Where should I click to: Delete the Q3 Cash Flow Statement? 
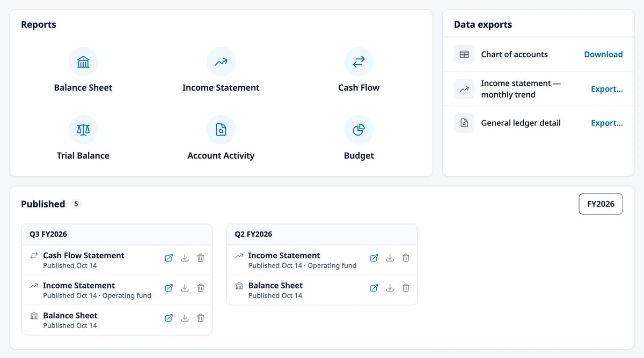(x=201, y=258)
